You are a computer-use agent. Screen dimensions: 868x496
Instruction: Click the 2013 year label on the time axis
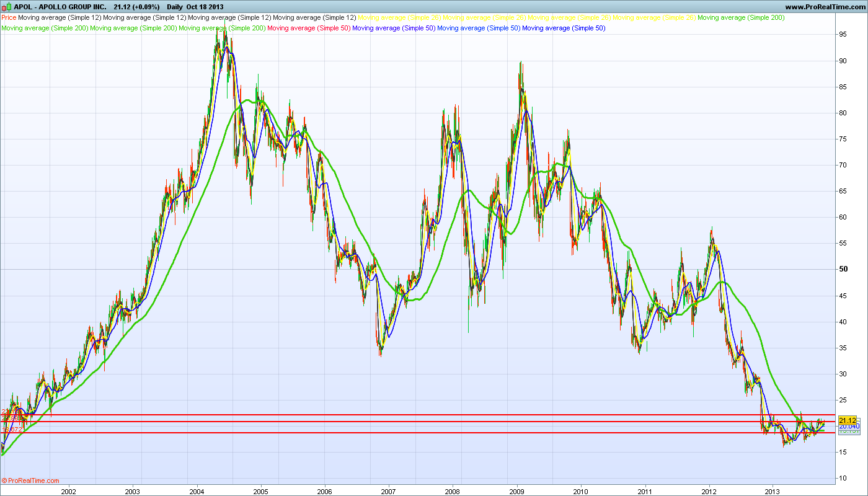point(773,491)
